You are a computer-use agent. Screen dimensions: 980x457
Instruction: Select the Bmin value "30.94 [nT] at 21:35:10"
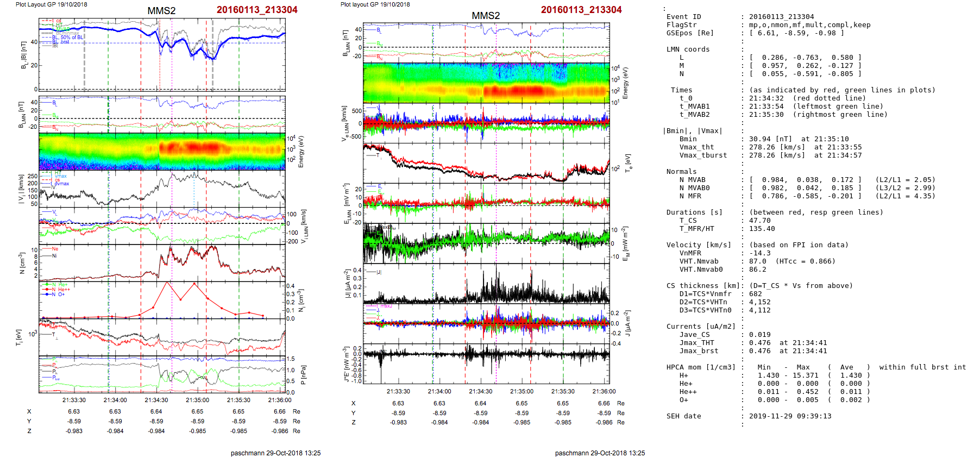[x=799, y=139]
